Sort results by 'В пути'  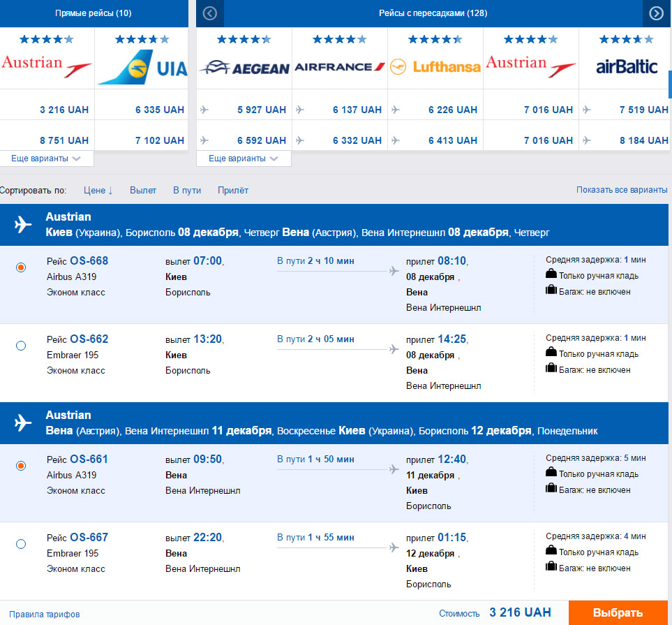click(x=187, y=191)
